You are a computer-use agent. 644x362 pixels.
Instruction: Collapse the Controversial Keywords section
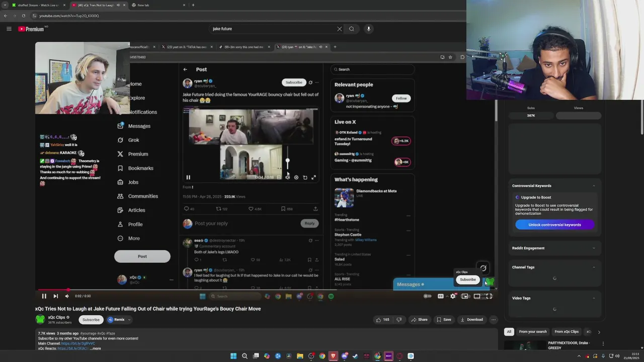point(594,186)
